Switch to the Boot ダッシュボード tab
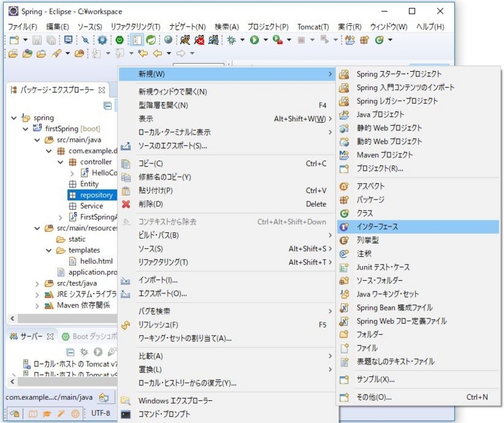Image resolution: width=504 pixels, height=423 pixels. [x=90, y=336]
